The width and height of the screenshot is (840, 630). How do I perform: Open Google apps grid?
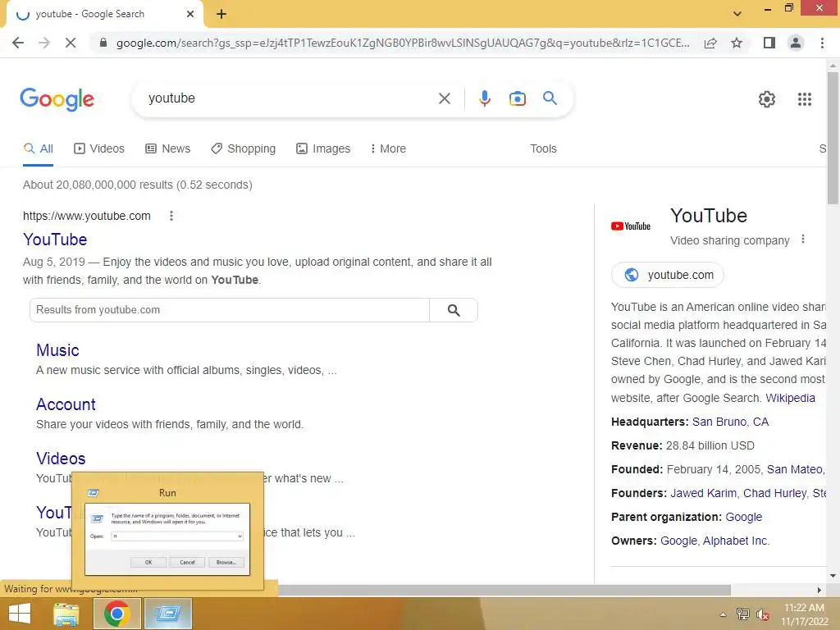[x=804, y=99]
